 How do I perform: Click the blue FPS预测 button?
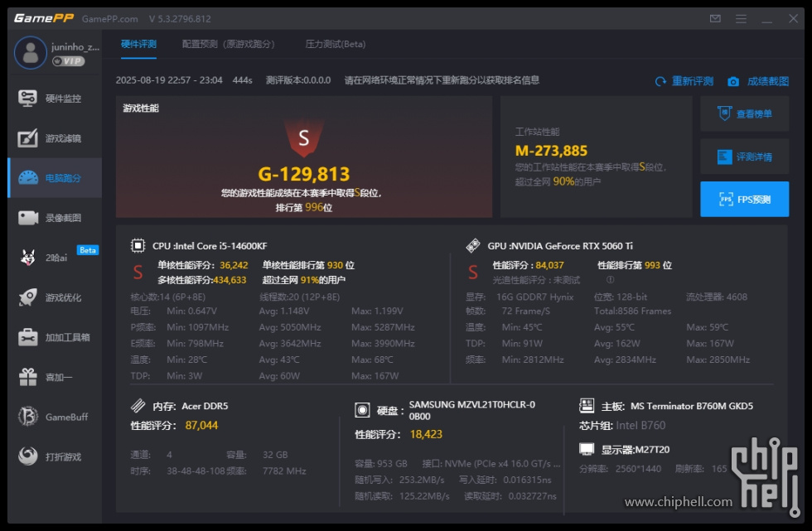pyautogui.click(x=745, y=200)
